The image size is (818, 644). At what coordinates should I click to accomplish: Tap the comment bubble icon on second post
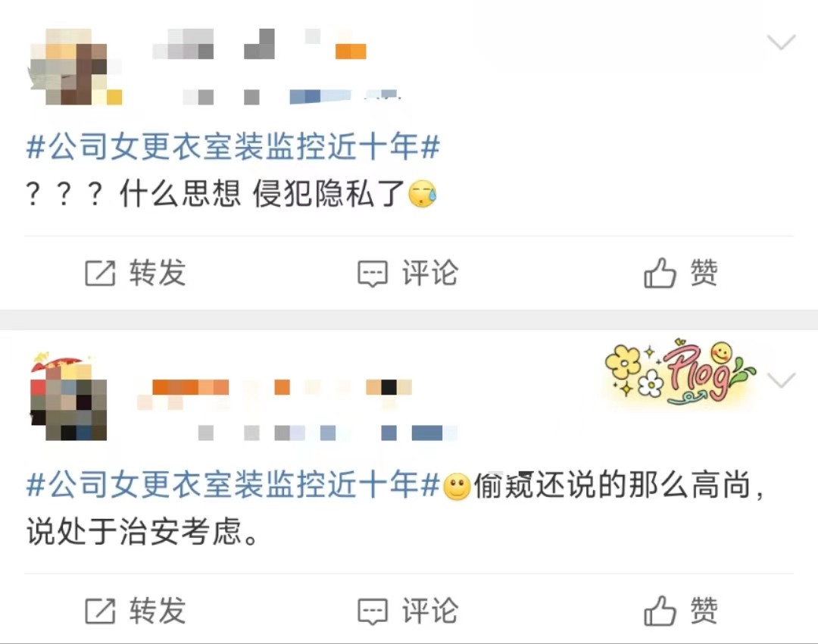(x=373, y=612)
